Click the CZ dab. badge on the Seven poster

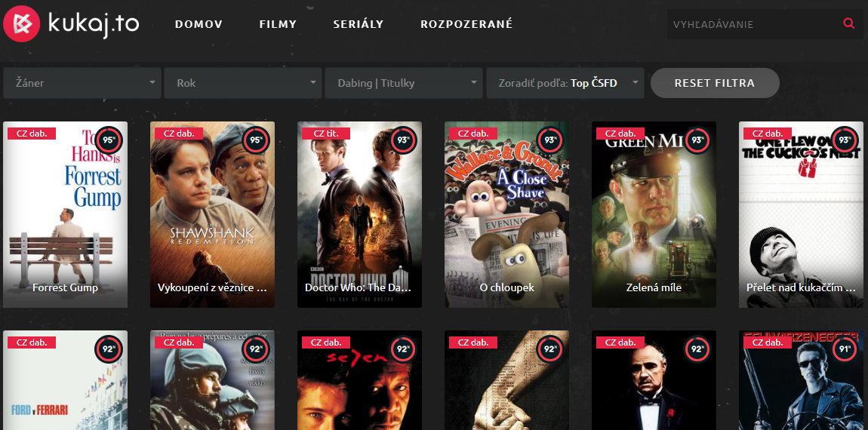326,342
